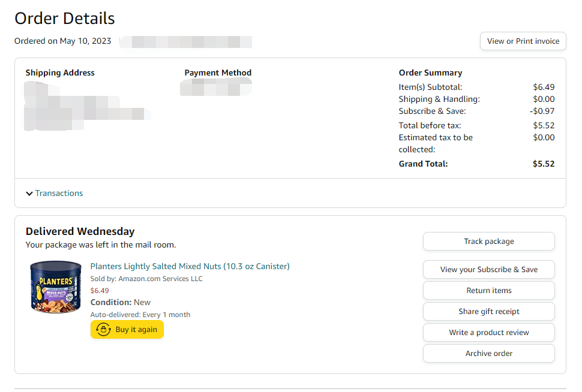Image resolution: width=582 pixels, height=392 pixels.
Task: Click the Delivered Wednesday heading
Action: pyautogui.click(x=80, y=231)
